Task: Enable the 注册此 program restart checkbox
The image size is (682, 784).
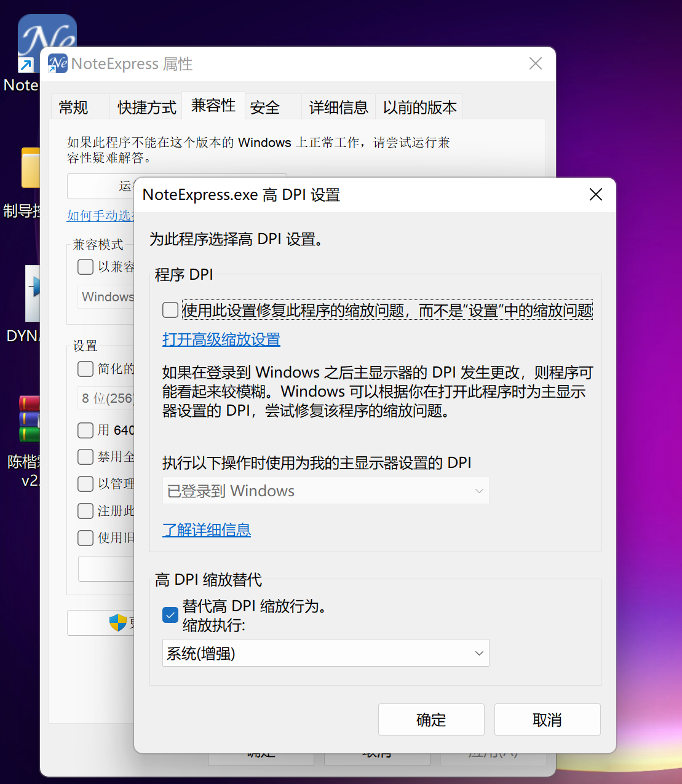Action: [85, 511]
